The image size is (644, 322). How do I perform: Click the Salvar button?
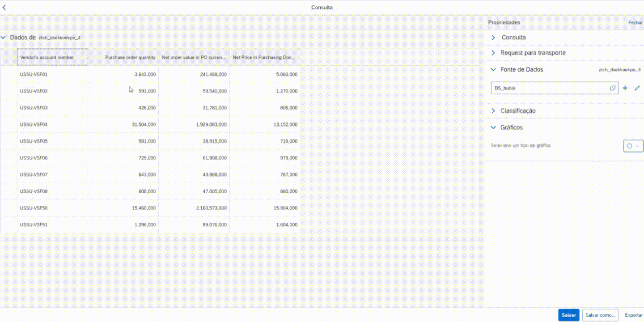[568, 315]
